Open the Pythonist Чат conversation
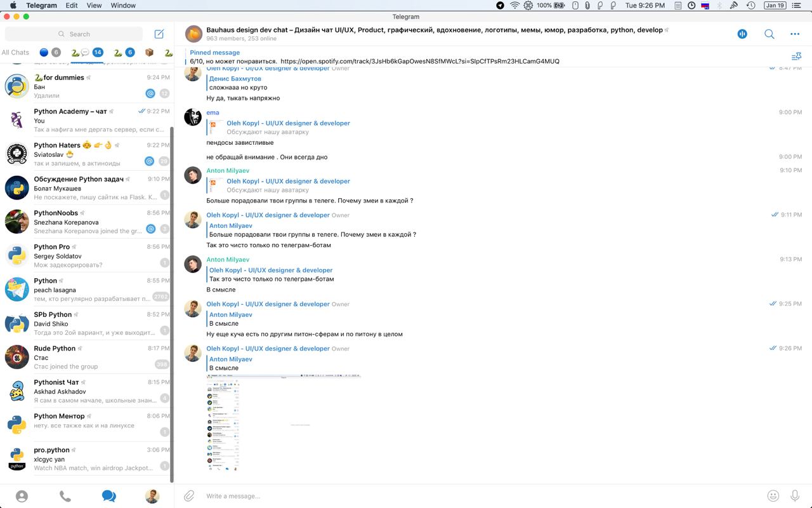The image size is (812, 508). pos(87,391)
